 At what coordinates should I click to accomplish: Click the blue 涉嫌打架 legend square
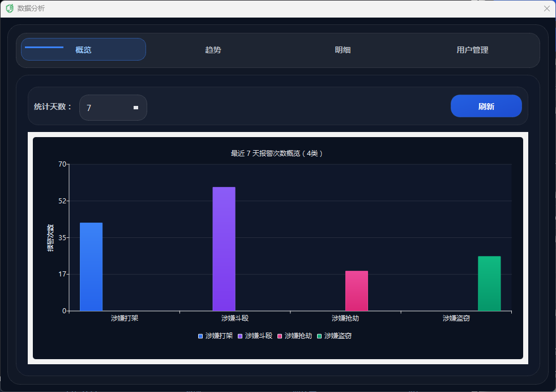(200, 336)
